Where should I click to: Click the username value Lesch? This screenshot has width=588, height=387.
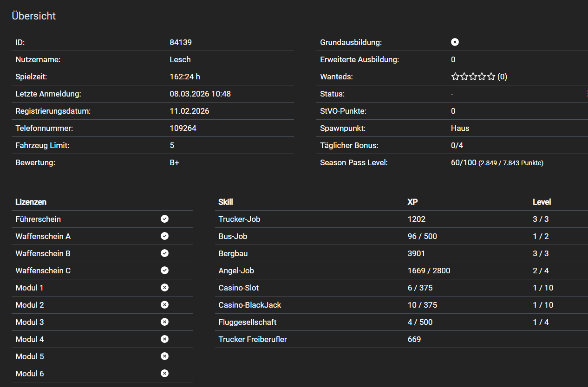point(180,59)
